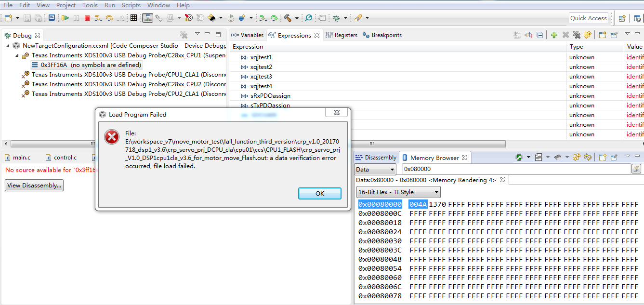Refresh the Memory Browser contents
Viewport: 644px width, 305px height.
[x=587, y=158]
